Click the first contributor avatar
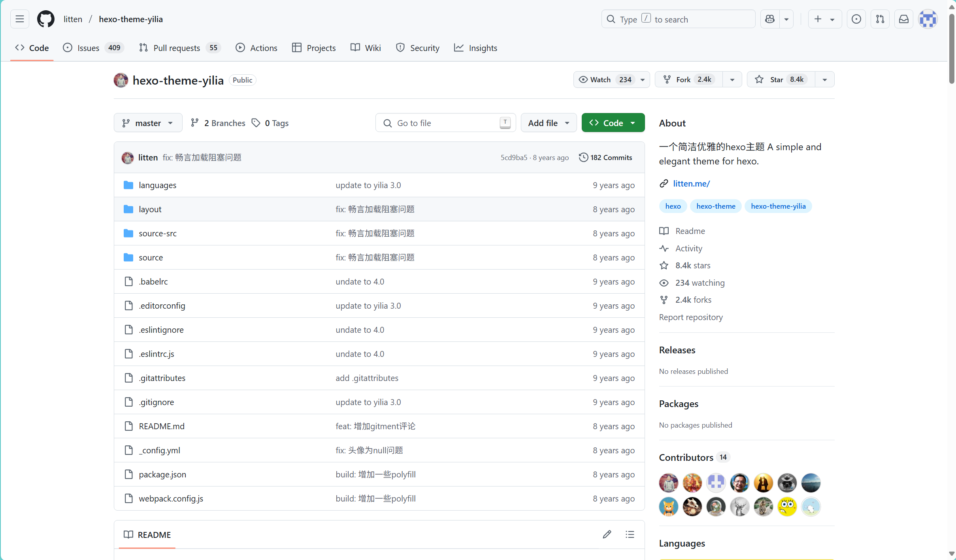Image resolution: width=956 pixels, height=560 pixels. [669, 483]
